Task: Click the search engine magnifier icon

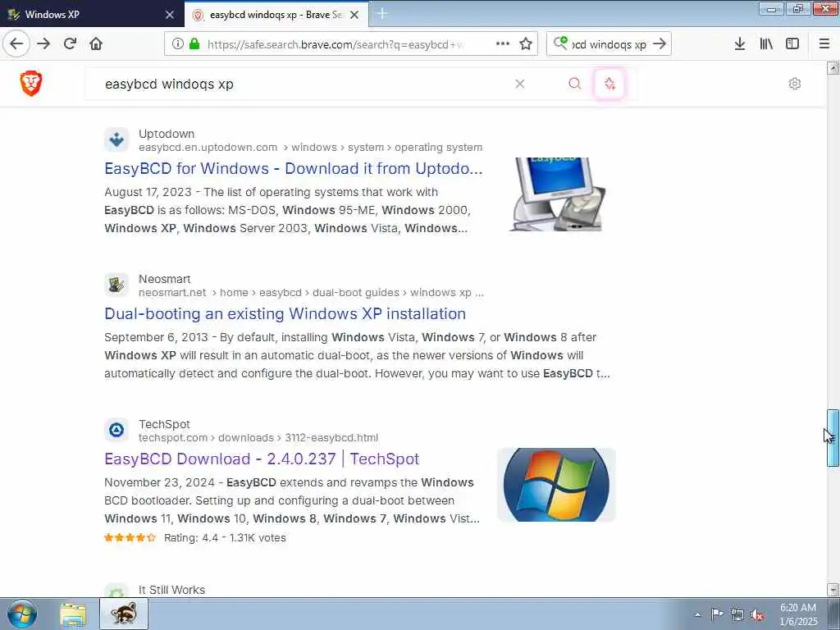Action: [x=560, y=43]
